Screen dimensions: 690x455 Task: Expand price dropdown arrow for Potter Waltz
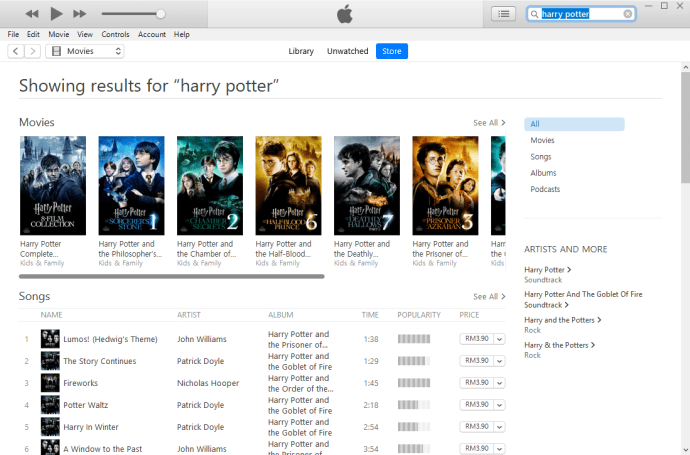point(499,405)
